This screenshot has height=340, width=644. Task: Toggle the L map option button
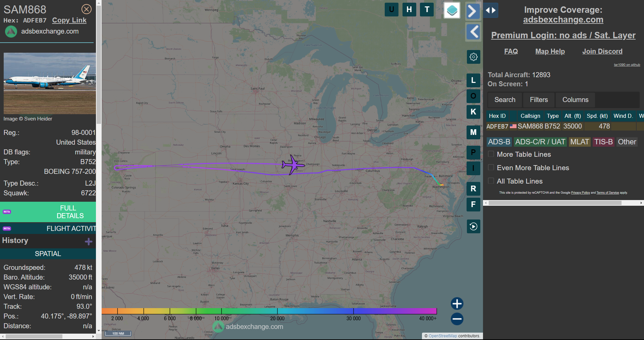coord(473,80)
